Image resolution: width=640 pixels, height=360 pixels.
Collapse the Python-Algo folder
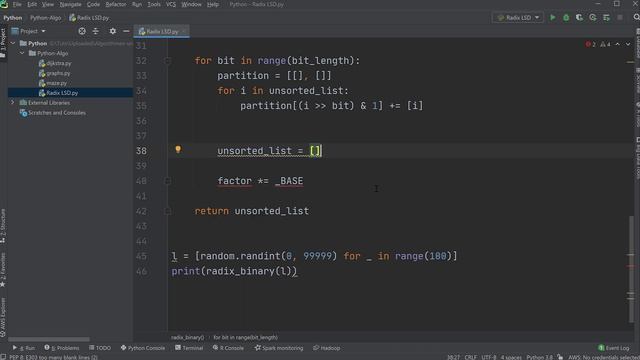pyautogui.click(x=22, y=53)
